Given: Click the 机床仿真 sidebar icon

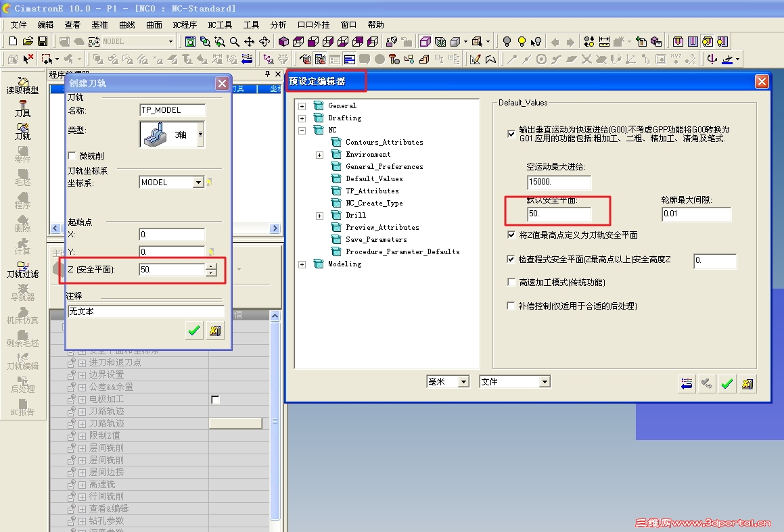Looking at the screenshot, I should coord(22,315).
